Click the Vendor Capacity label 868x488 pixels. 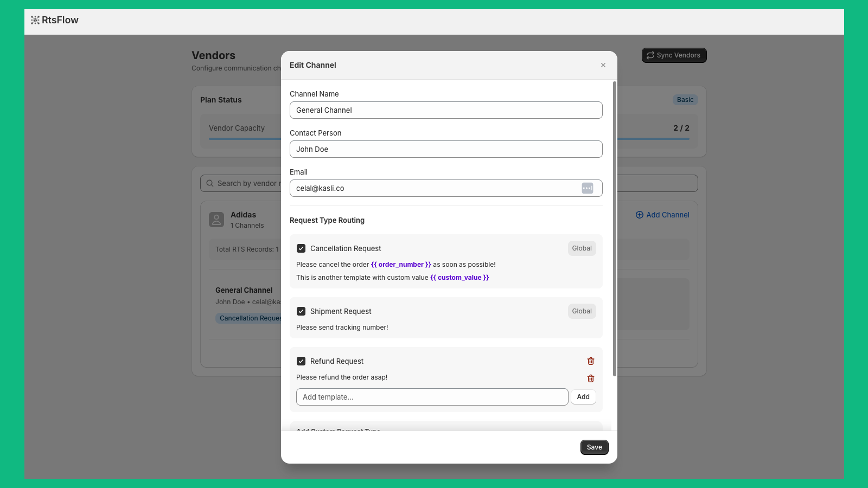237,128
